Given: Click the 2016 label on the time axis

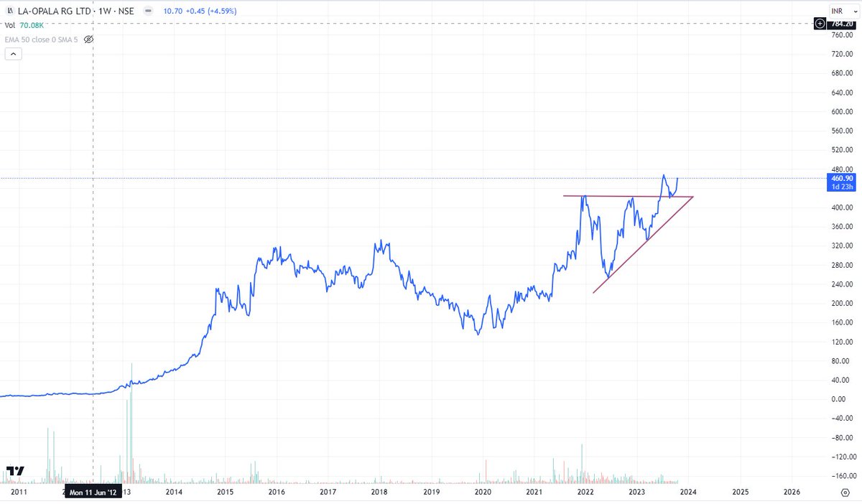Looking at the screenshot, I should click(277, 493).
